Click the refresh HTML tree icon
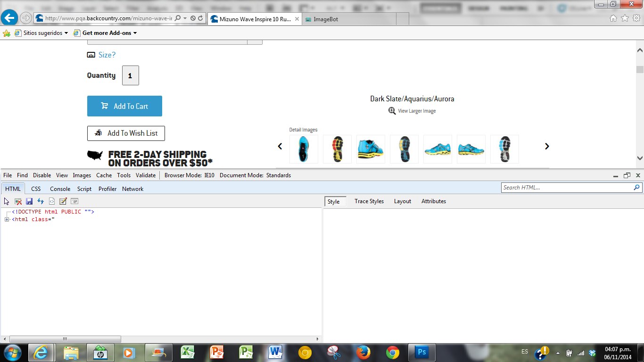This screenshot has width=644, height=362. pyautogui.click(x=41, y=201)
